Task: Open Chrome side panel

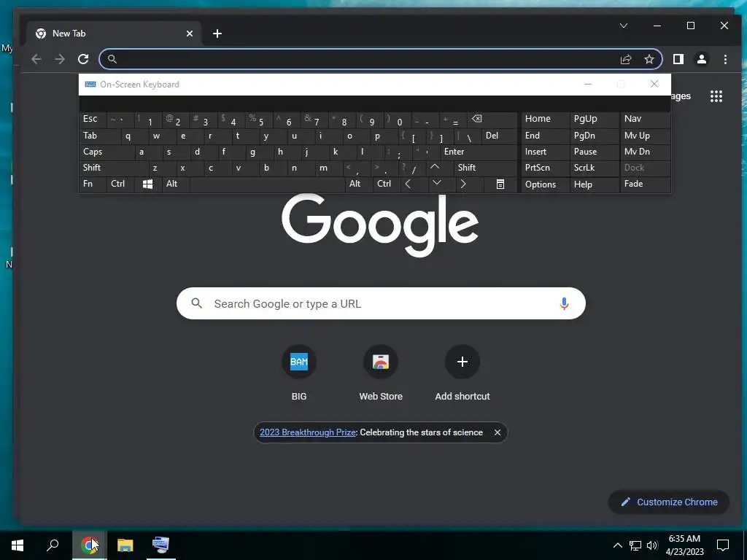Action: tap(678, 59)
